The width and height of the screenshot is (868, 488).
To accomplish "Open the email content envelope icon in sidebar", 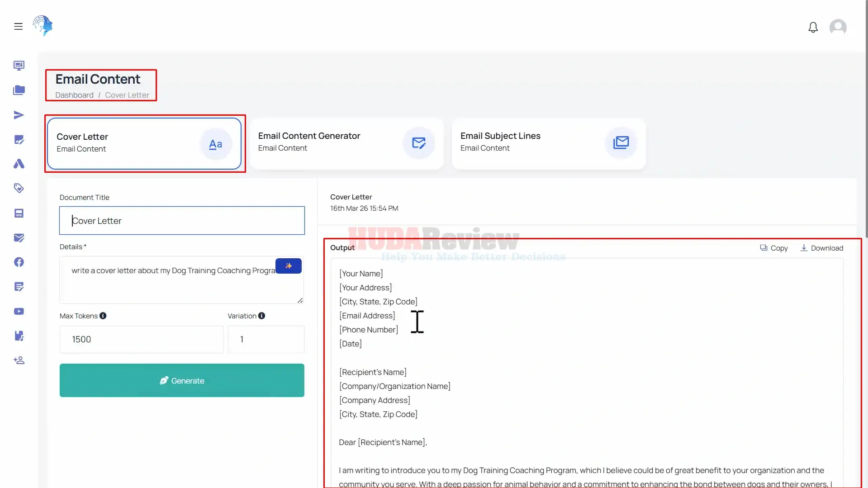I will coord(19,237).
